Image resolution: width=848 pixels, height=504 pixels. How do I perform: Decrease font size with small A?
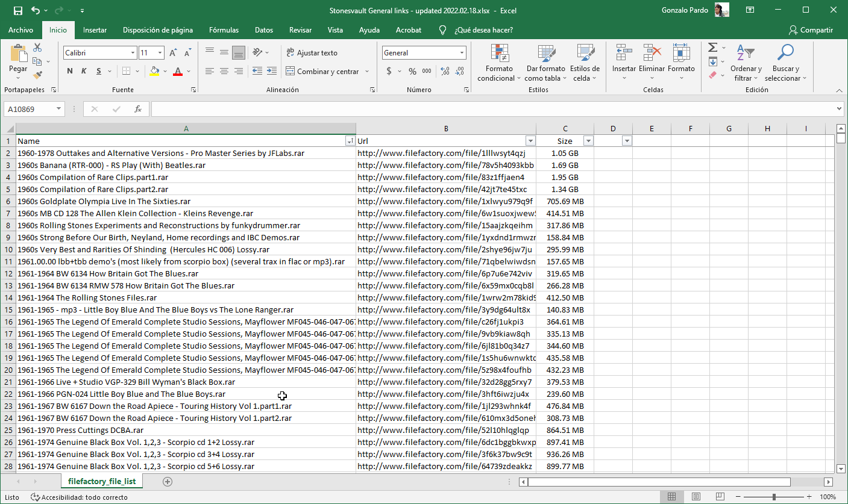point(187,53)
